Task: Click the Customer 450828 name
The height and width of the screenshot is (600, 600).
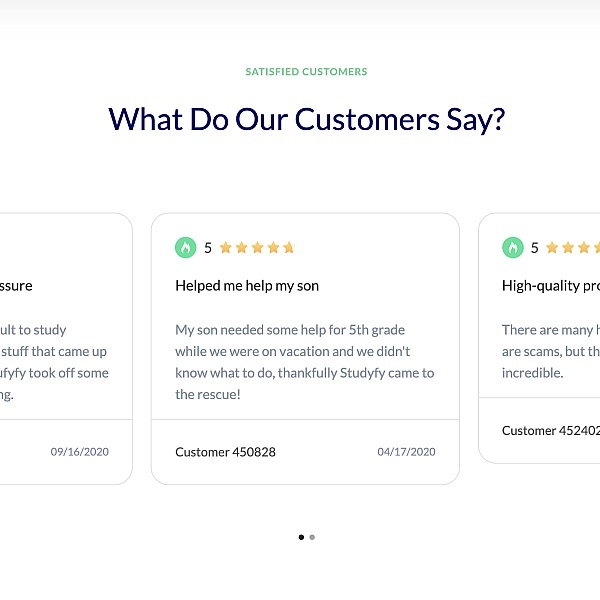Action: [x=225, y=452]
